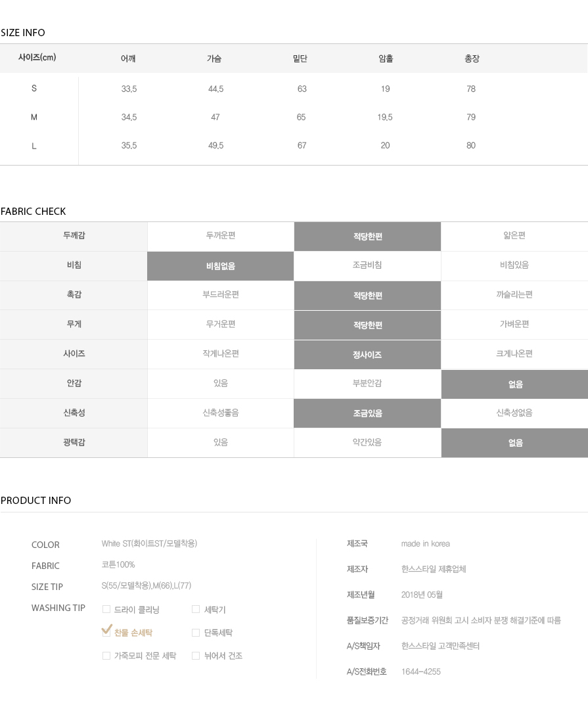Click the 두께감 row label

click(x=74, y=235)
